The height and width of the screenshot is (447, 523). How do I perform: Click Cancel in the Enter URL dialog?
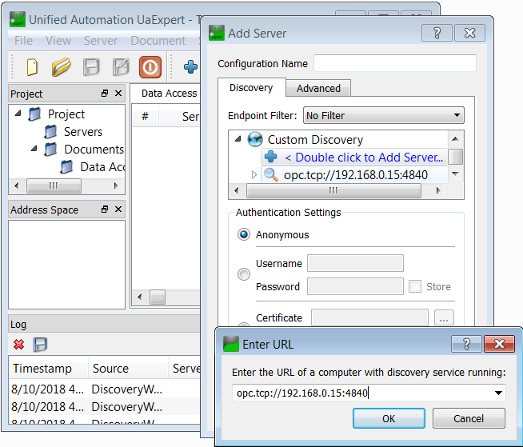click(x=469, y=418)
